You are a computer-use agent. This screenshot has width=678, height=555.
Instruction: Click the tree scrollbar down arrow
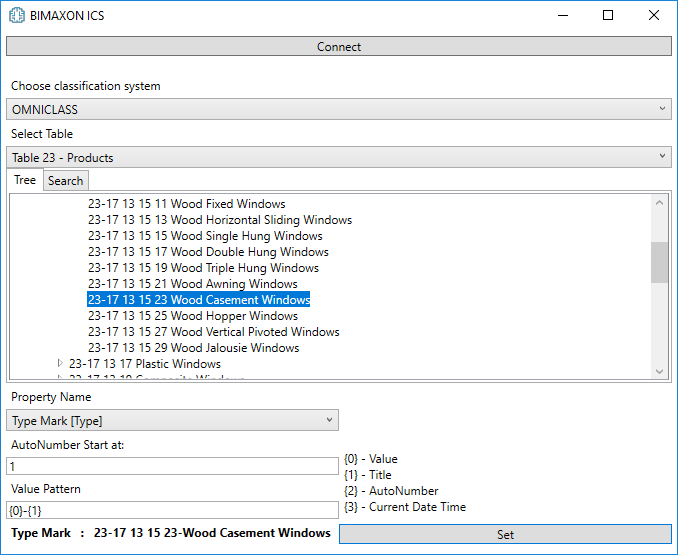659,371
